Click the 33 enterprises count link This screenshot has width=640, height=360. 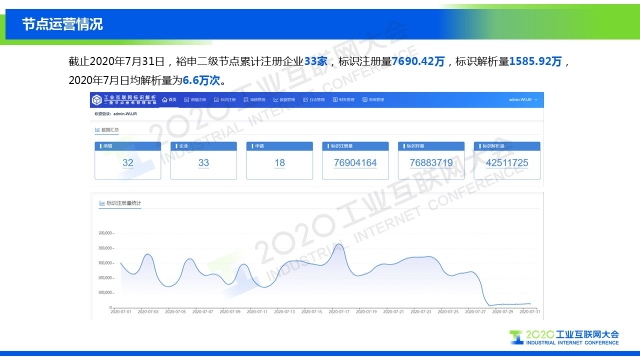[204, 163]
